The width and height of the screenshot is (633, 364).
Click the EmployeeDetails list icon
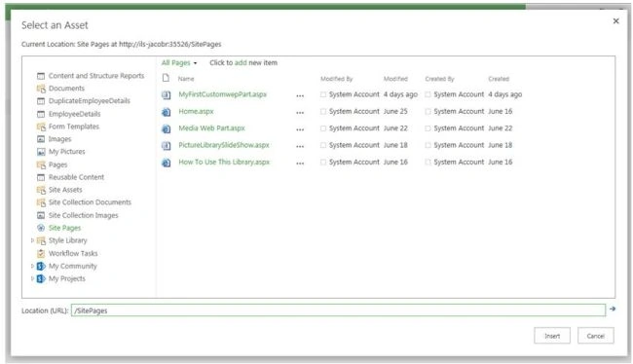41,114
